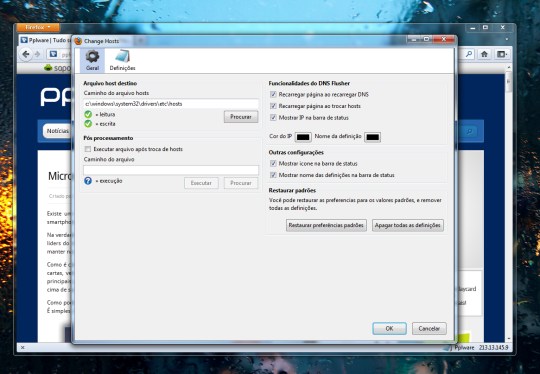Image resolution: width=540 pixels, height=374 pixels.
Task: Click Apagar todas as definições button
Action: tap(408, 225)
